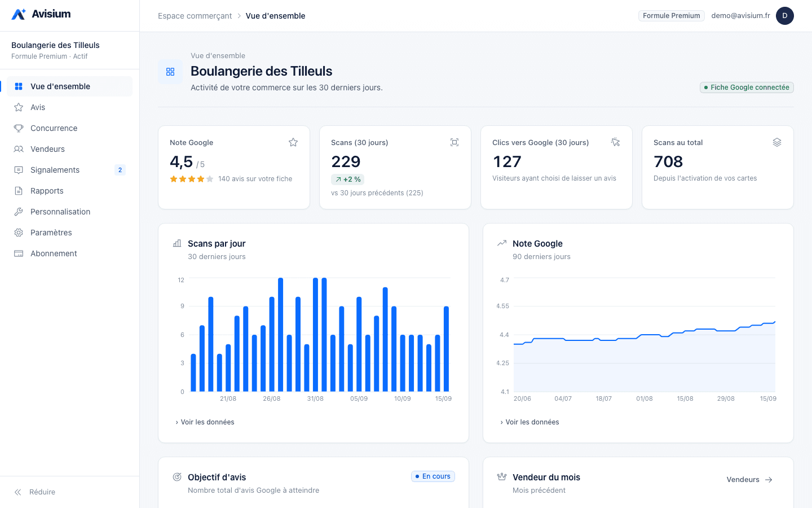Click cursor icon on Clics vers Google card
812x508 pixels.
point(616,142)
